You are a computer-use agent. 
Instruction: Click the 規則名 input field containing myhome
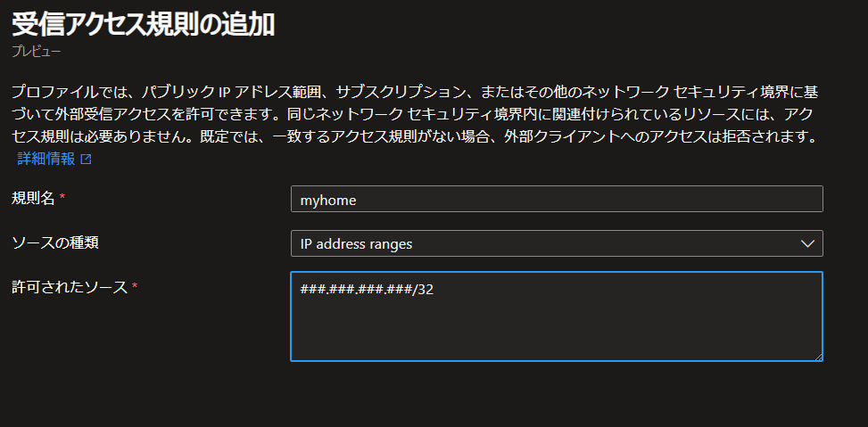click(557, 199)
